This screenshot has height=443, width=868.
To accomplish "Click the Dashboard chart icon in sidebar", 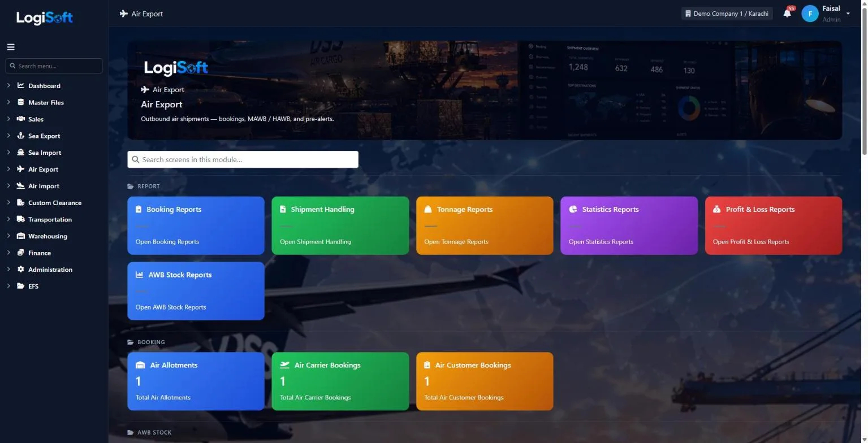I will point(21,86).
